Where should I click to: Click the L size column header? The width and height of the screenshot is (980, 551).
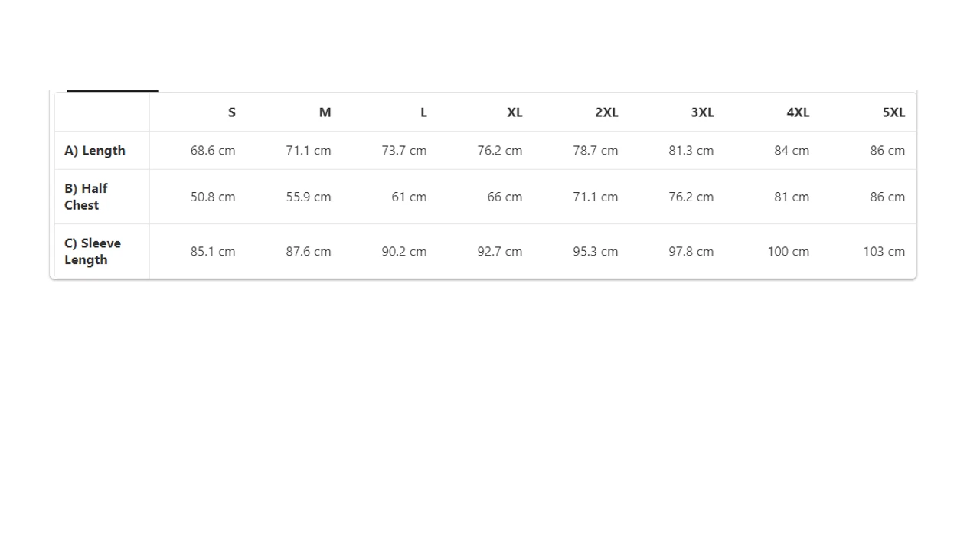point(423,112)
